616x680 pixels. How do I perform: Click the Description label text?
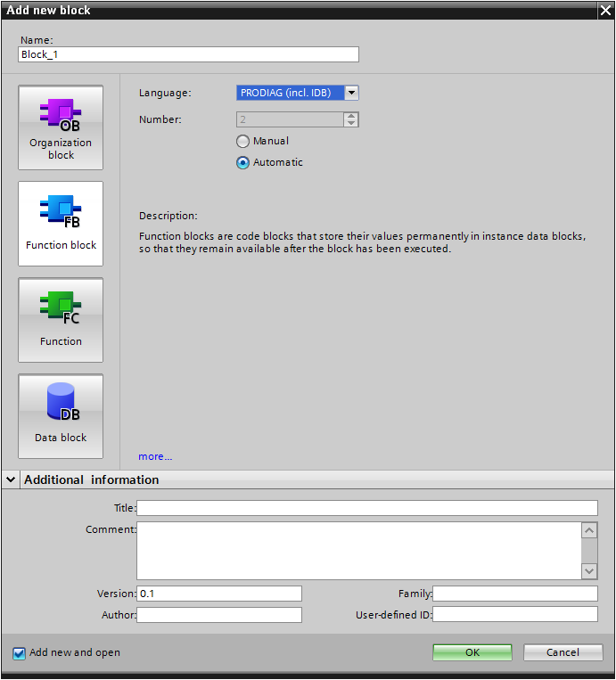(x=168, y=216)
